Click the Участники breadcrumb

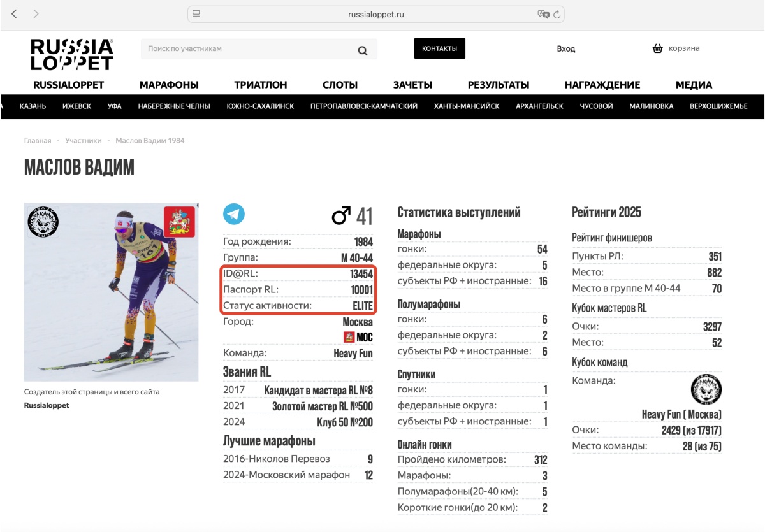tap(84, 140)
